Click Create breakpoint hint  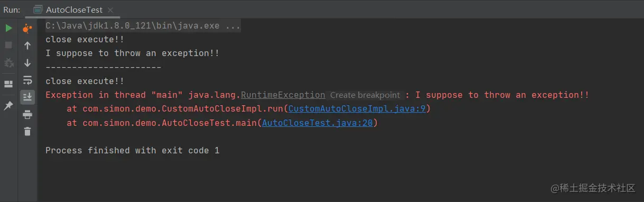(365, 95)
